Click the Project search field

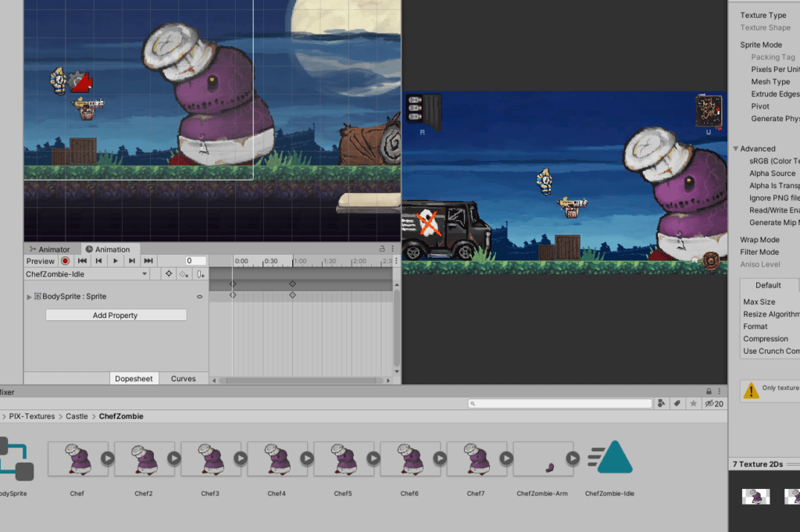pos(559,403)
